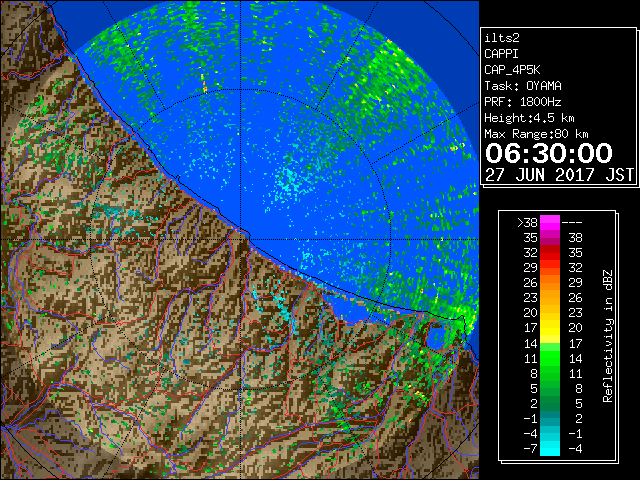The image size is (640, 480).
Task: Select the '27 JUN 2017 JST' date
Action: pyautogui.click(x=560, y=175)
